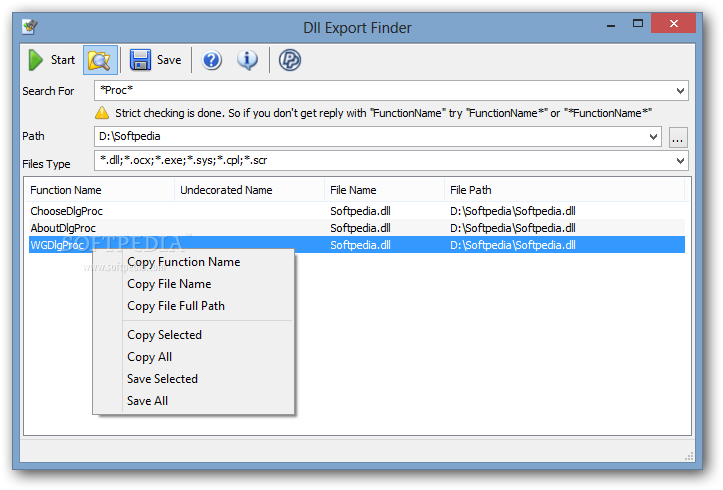
Task: Expand the Files Type dropdown arrow
Action: coord(680,160)
